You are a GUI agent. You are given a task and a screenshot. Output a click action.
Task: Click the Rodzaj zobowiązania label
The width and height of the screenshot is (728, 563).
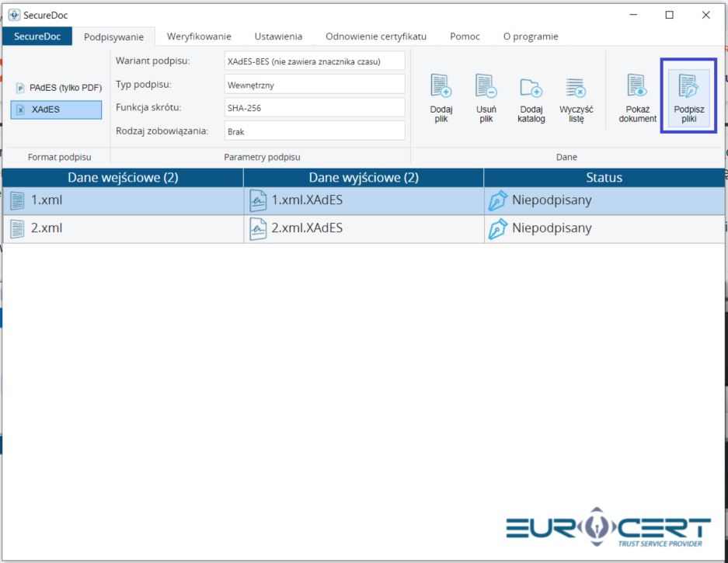pyautogui.click(x=162, y=131)
